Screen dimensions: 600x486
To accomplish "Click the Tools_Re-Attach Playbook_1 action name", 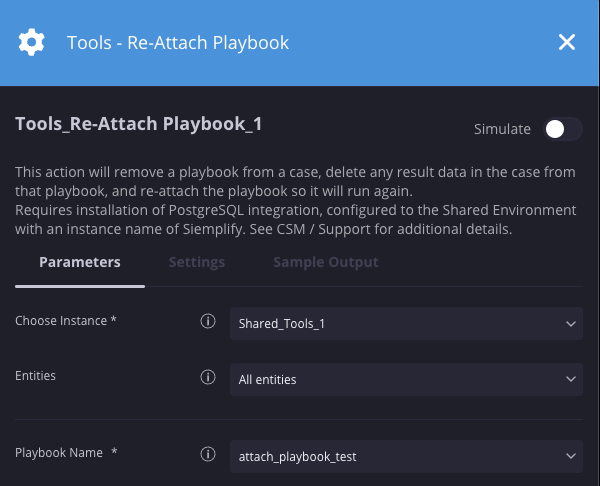I will [138, 125].
